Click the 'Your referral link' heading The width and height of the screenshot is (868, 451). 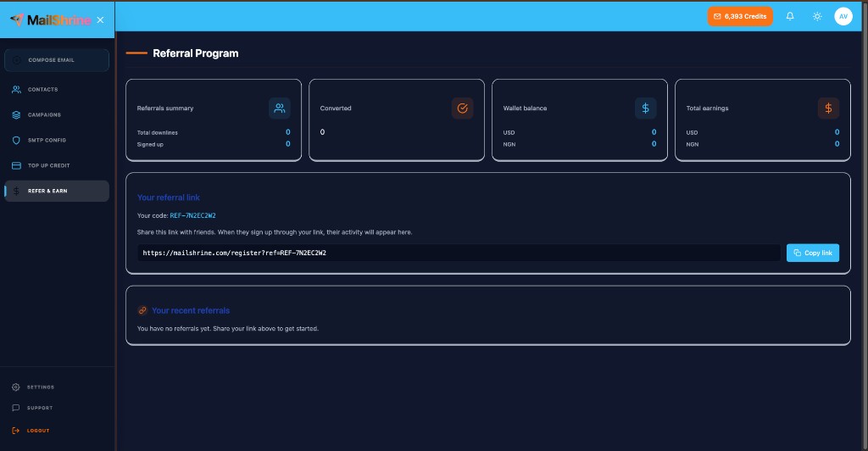pos(169,198)
